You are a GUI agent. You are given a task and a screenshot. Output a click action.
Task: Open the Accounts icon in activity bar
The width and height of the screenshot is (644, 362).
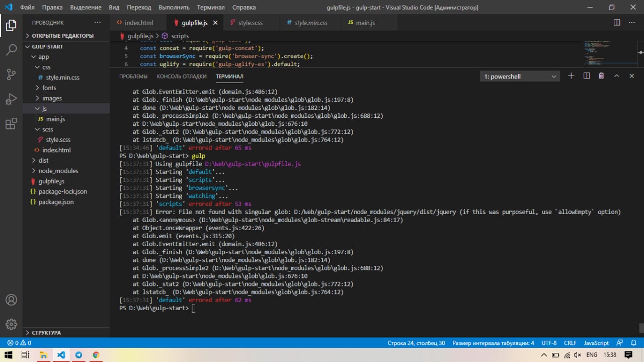click(11, 300)
